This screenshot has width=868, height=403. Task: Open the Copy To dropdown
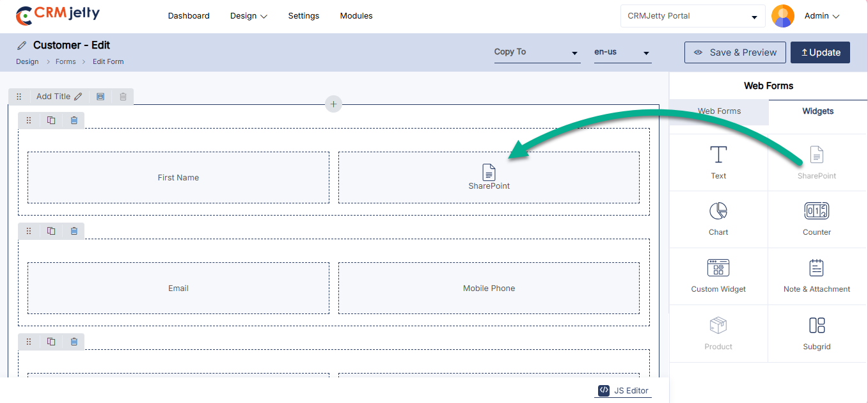click(537, 52)
